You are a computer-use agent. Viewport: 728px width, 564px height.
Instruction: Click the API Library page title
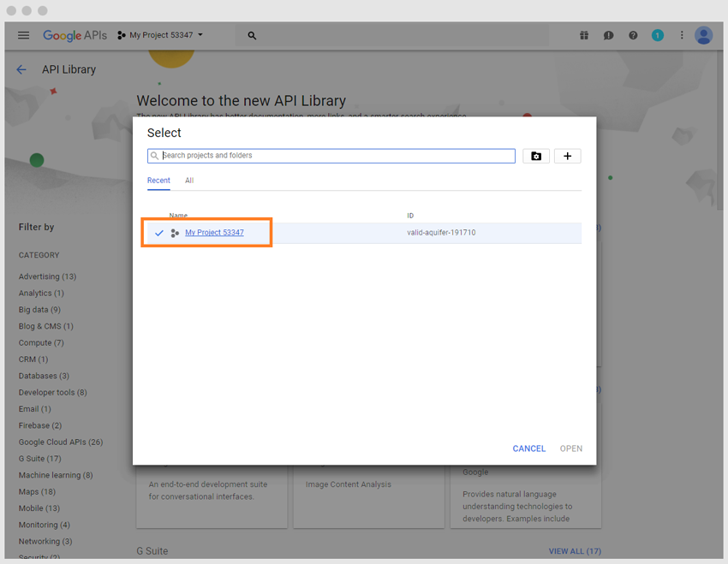click(69, 69)
